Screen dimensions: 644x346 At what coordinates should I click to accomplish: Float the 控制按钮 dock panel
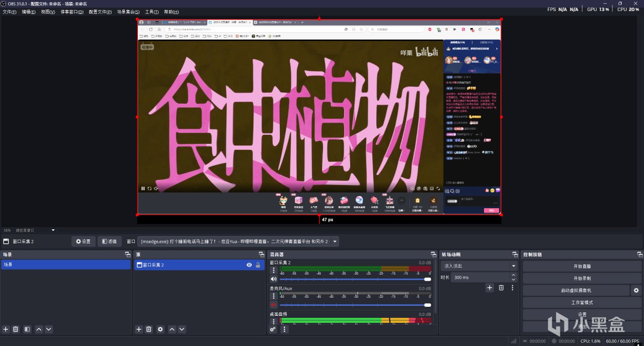pos(639,254)
